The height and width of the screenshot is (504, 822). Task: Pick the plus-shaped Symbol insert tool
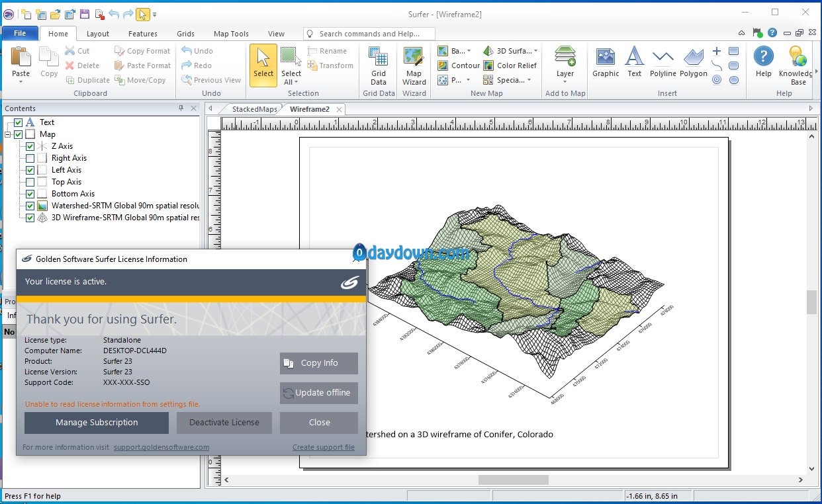(717, 51)
